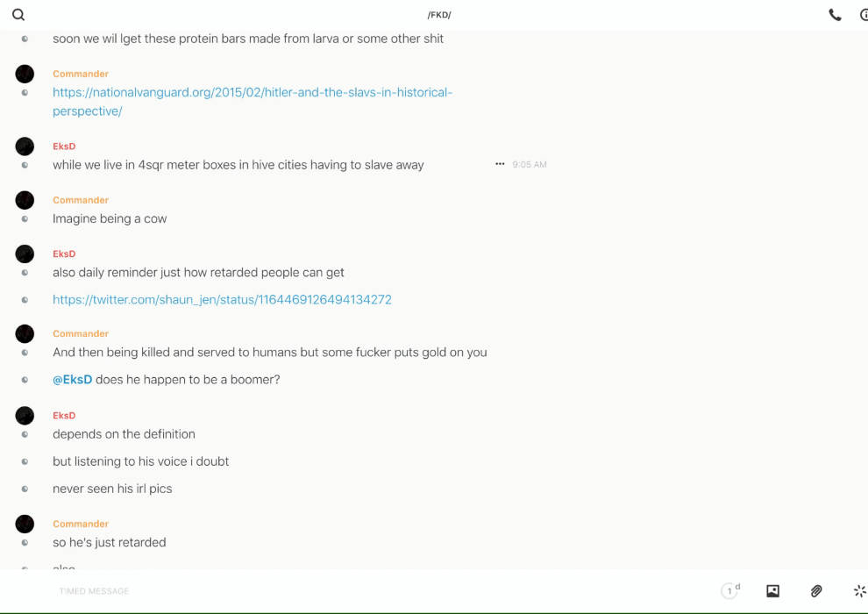The width and height of the screenshot is (868, 614).
Task: Click the EksD name above 'also daily reminder'
Action: 64,254
